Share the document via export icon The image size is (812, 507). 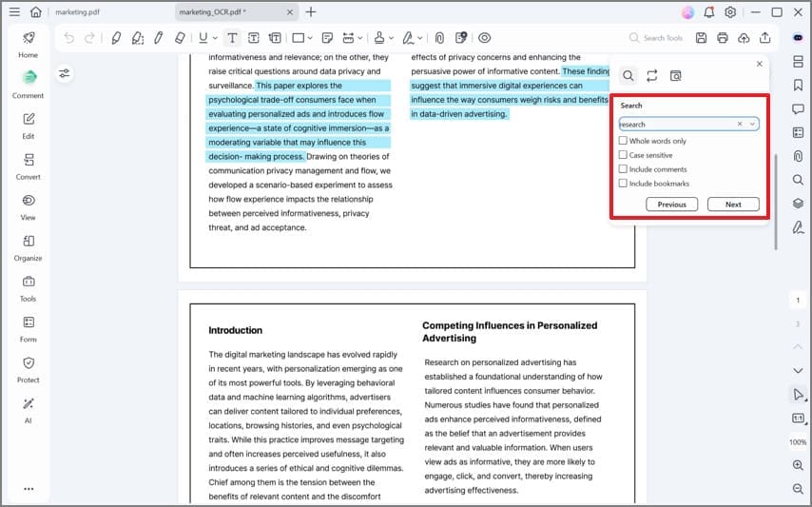(x=764, y=38)
